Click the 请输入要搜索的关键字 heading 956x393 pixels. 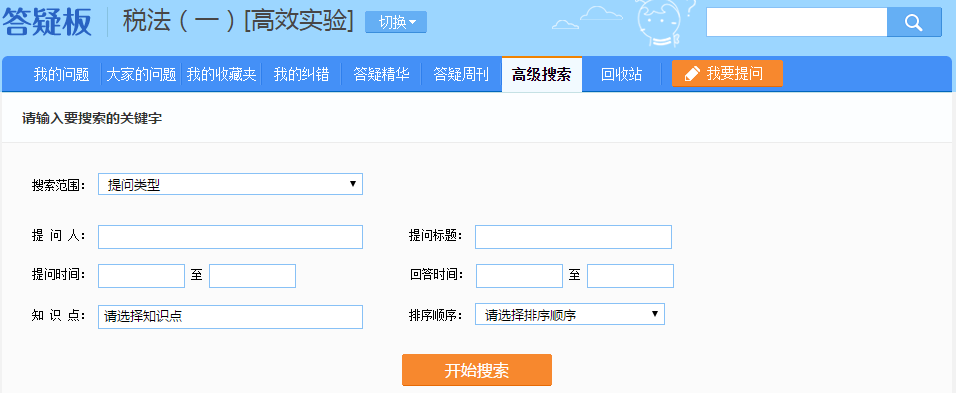pos(92,119)
